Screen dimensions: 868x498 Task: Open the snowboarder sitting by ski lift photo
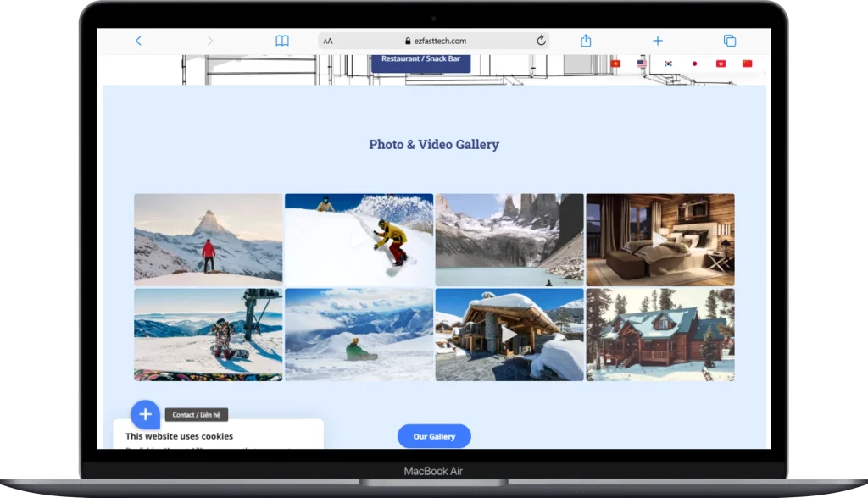[209, 335]
